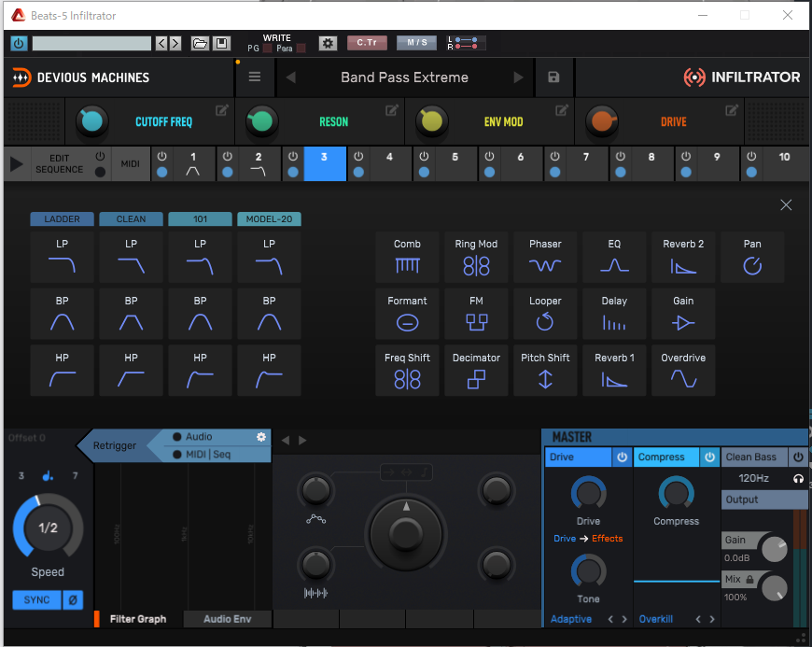Toggle power for effect slot 1
This screenshot has width=812, height=647.
[x=162, y=157]
